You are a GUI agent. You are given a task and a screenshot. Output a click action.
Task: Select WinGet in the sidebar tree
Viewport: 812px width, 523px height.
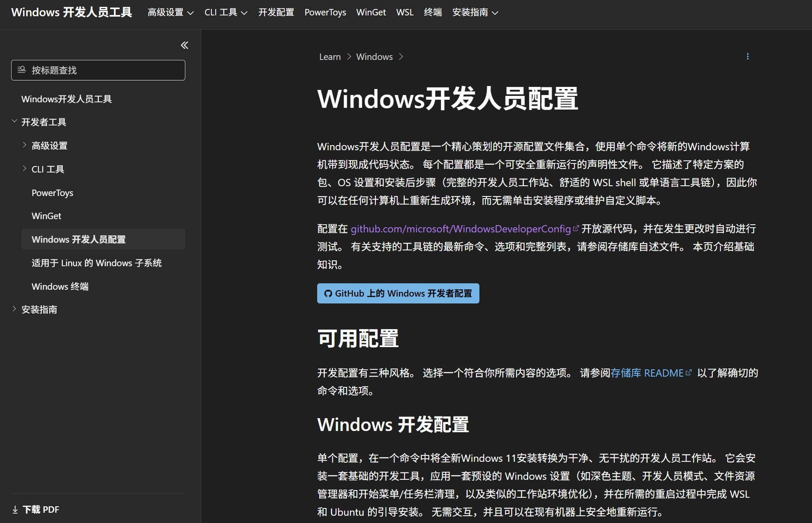pyautogui.click(x=46, y=216)
